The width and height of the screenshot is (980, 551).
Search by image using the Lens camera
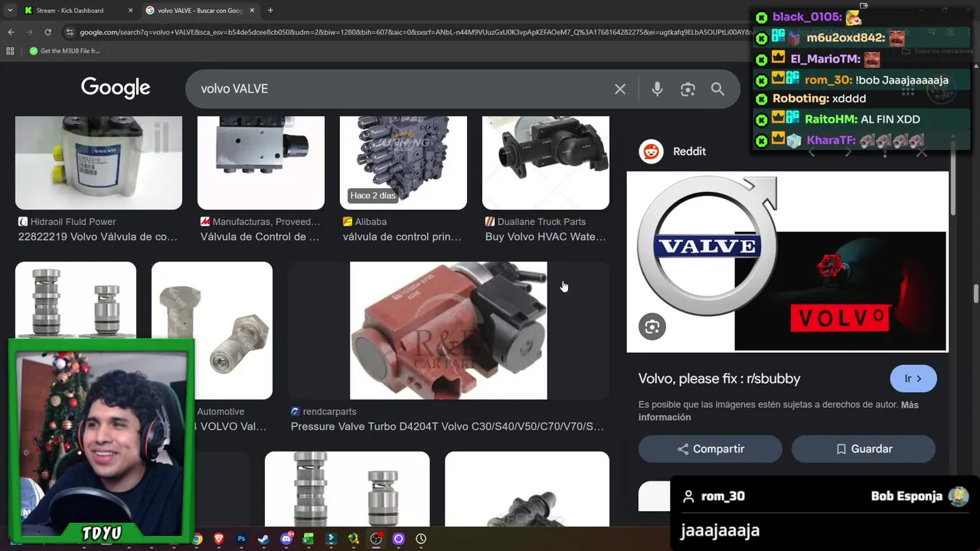click(688, 89)
